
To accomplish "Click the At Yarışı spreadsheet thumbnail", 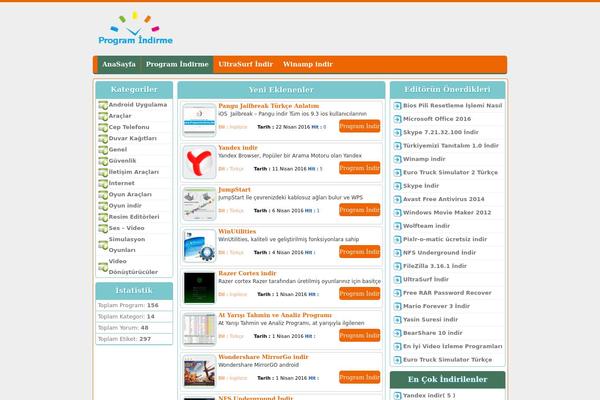I will click(199, 329).
